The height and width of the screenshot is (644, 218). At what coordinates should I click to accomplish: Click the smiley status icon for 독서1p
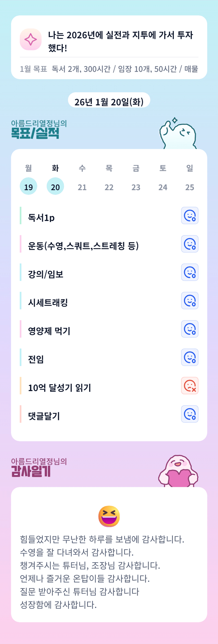[x=190, y=215]
